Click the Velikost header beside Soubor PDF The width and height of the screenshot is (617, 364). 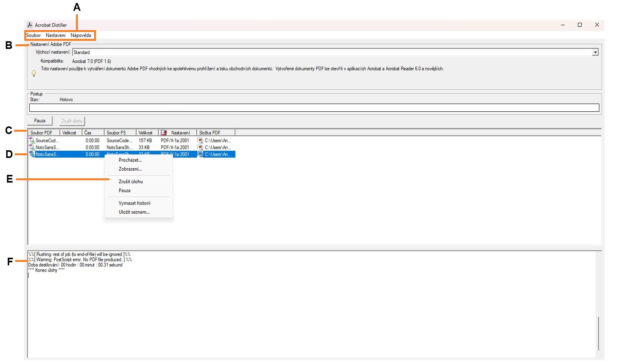pos(71,133)
